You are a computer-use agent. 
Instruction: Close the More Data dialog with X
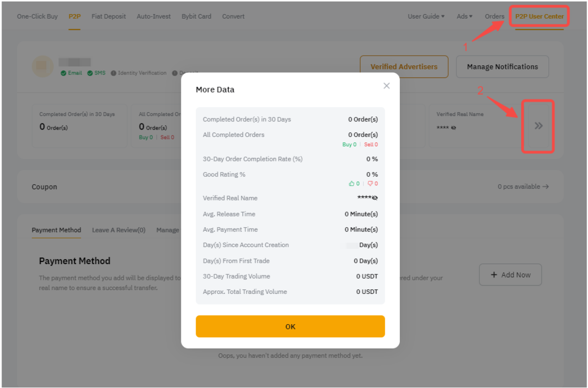click(387, 86)
